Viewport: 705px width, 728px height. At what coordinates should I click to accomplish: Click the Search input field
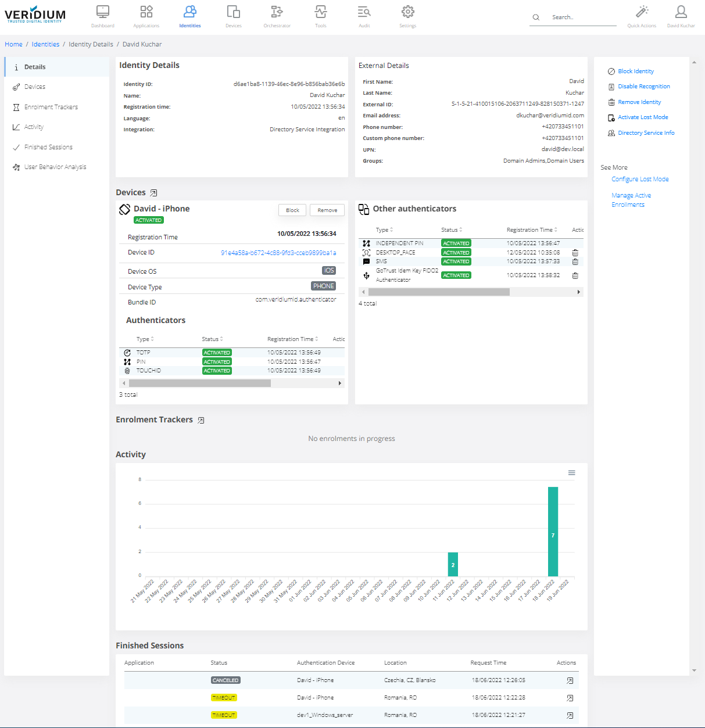coord(581,17)
